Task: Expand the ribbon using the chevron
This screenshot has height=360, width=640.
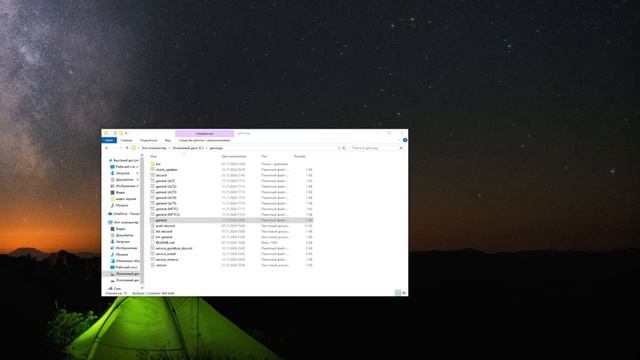Action: click(399, 140)
